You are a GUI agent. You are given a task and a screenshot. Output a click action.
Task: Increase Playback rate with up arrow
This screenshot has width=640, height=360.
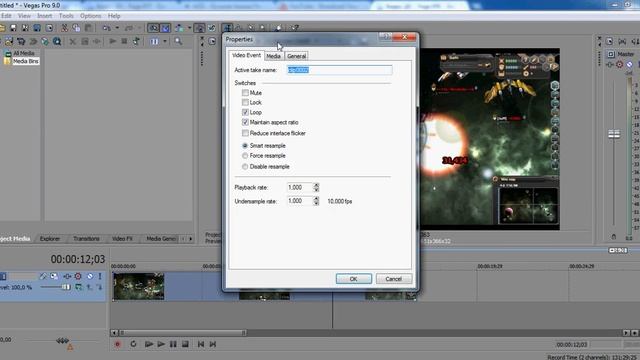point(316,185)
